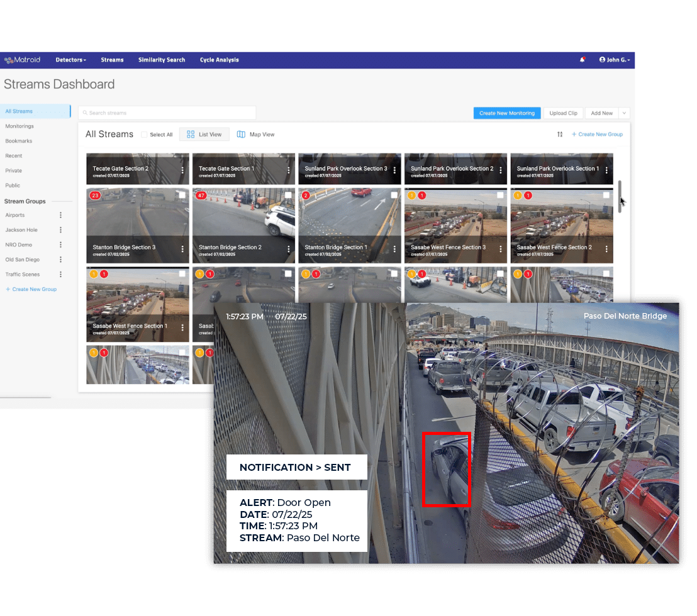Open the kebab menu for Stanton Bridge Section 3
The width and height of the screenshot is (697, 616).
pos(182,249)
